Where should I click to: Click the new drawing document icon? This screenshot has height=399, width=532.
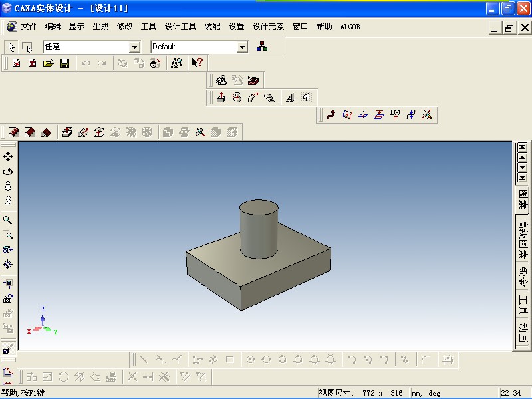tap(32, 63)
